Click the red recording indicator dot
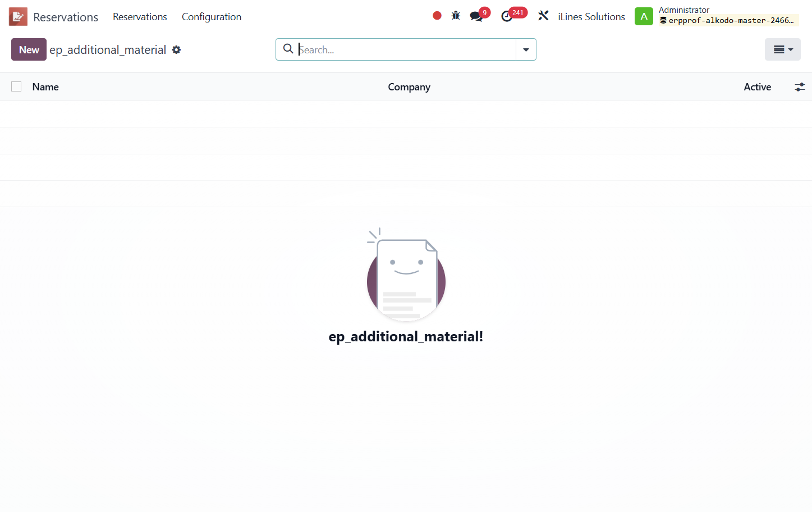 pos(437,16)
